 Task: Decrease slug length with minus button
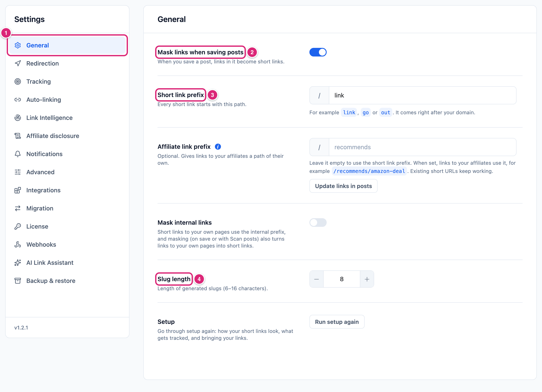[x=316, y=279]
